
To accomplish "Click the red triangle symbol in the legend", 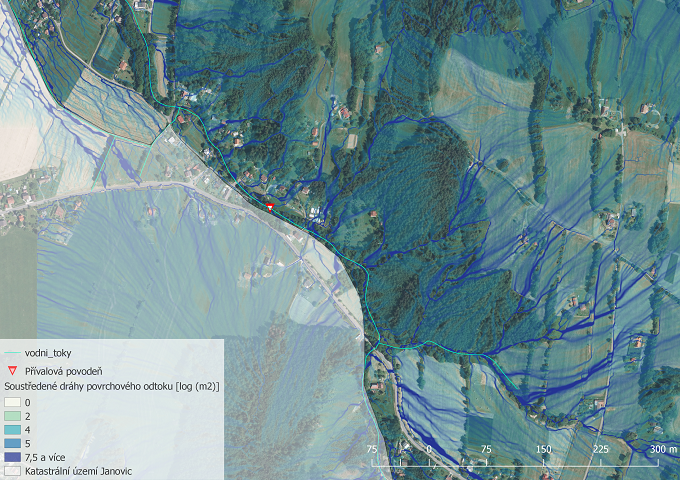I will click(x=13, y=371).
